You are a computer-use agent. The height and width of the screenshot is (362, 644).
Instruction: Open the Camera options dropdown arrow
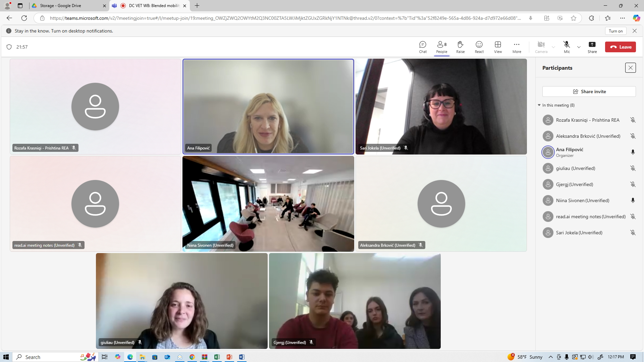tap(553, 47)
